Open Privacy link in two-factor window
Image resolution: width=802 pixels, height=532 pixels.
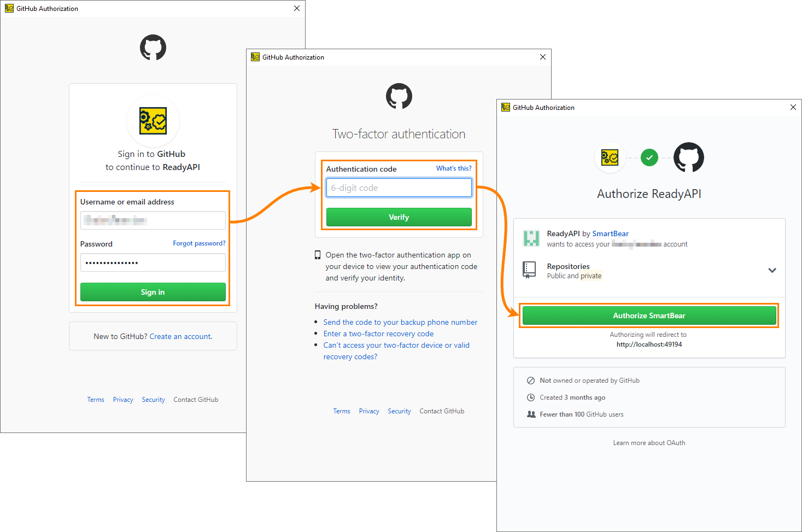pyautogui.click(x=369, y=411)
